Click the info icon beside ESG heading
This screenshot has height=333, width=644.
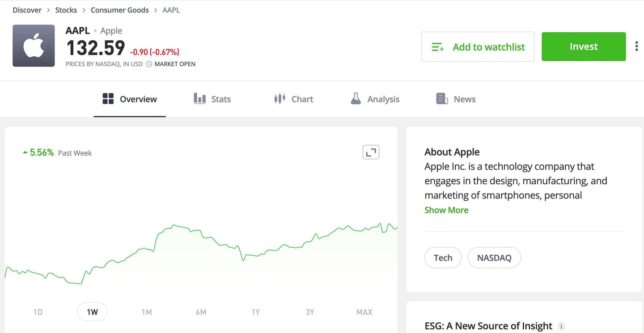point(562,326)
